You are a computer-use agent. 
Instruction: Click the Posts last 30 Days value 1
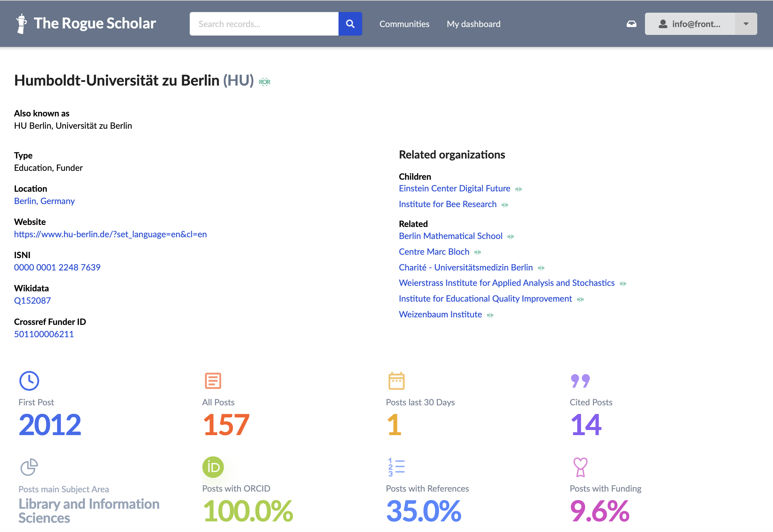tap(394, 425)
